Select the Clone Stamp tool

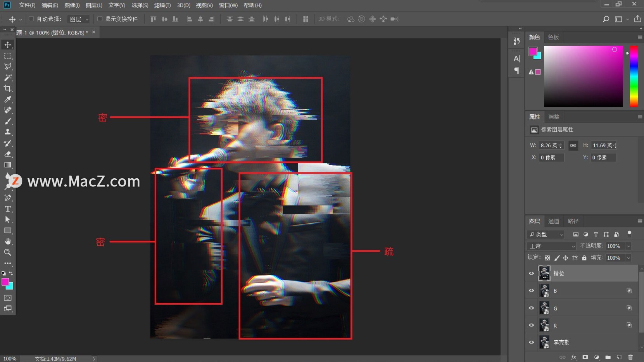(8, 132)
